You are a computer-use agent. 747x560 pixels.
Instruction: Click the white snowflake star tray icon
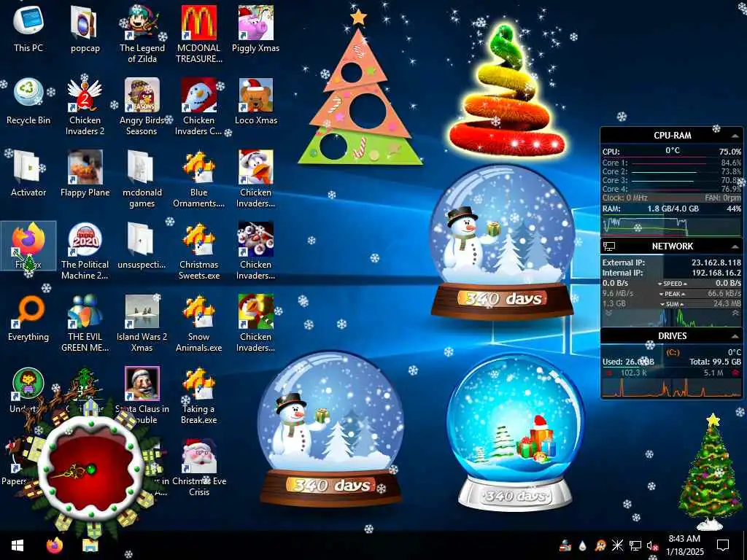[617, 545]
